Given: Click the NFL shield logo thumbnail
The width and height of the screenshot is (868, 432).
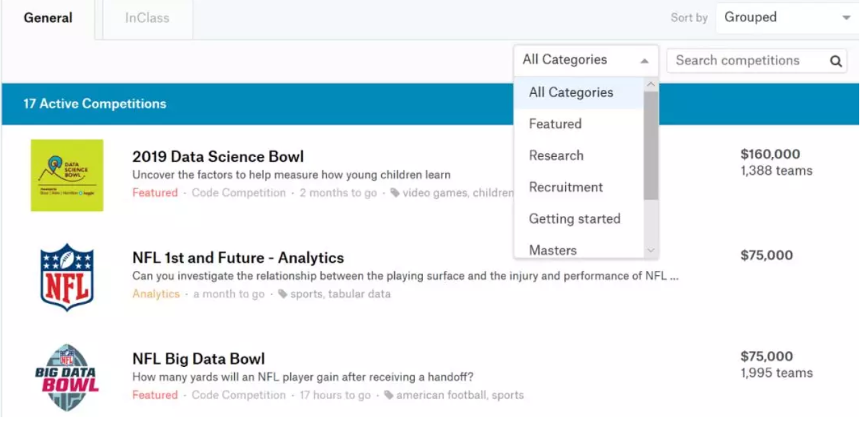Looking at the screenshot, I should point(67,276).
